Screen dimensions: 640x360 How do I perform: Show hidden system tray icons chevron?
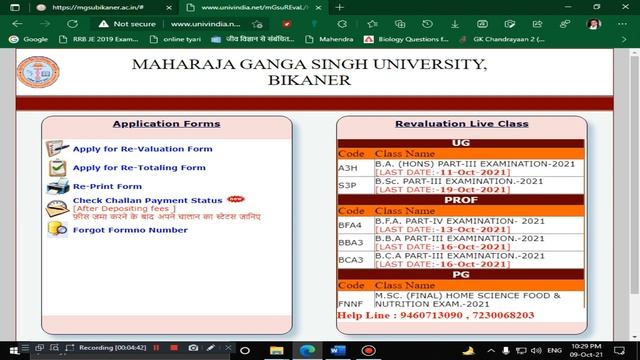(491, 351)
